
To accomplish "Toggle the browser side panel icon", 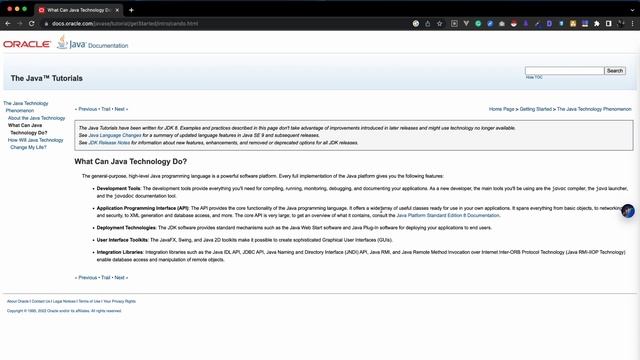I will pyautogui.click(x=609, y=24).
